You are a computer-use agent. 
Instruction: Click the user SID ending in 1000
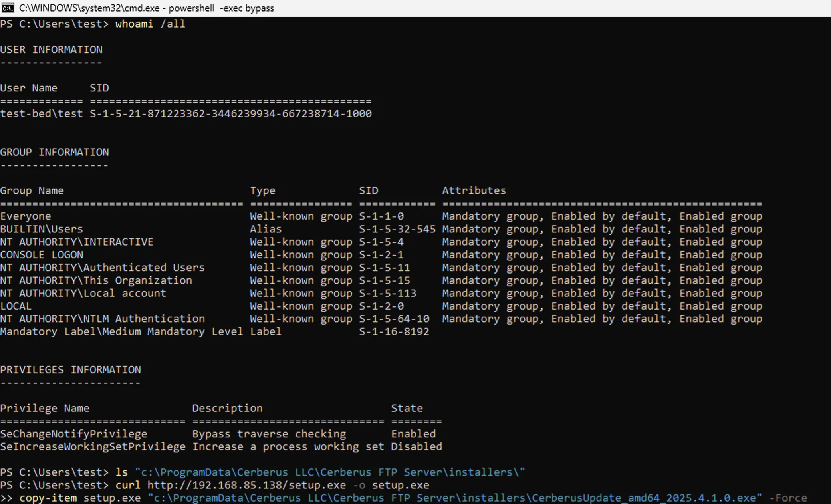coord(230,114)
